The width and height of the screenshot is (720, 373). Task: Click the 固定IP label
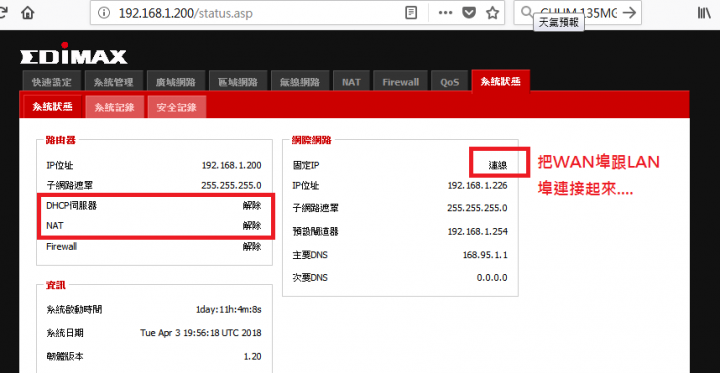pos(306,165)
